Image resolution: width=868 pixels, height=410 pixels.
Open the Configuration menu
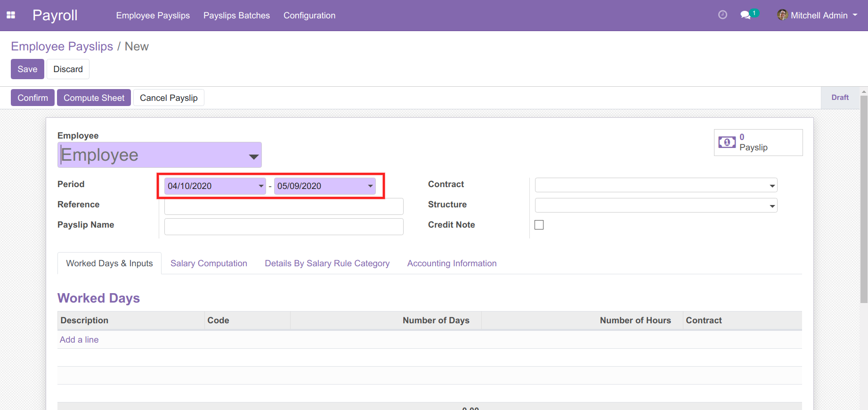pos(309,15)
